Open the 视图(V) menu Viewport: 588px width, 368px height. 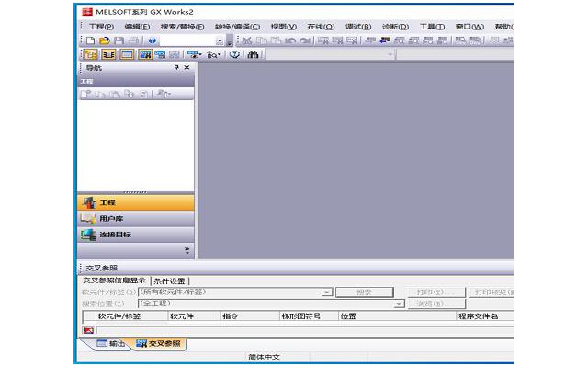point(284,27)
